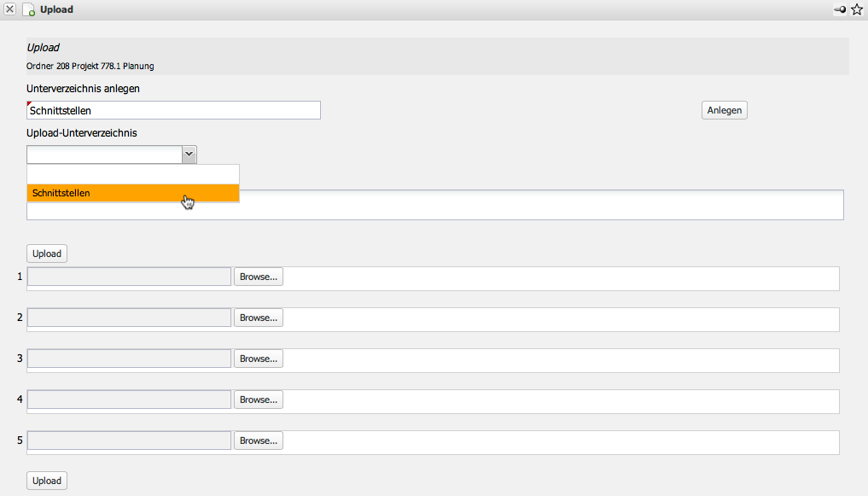Focus the Unterverzeichnis anlegen text field
The width and height of the screenshot is (868, 496).
[174, 110]
